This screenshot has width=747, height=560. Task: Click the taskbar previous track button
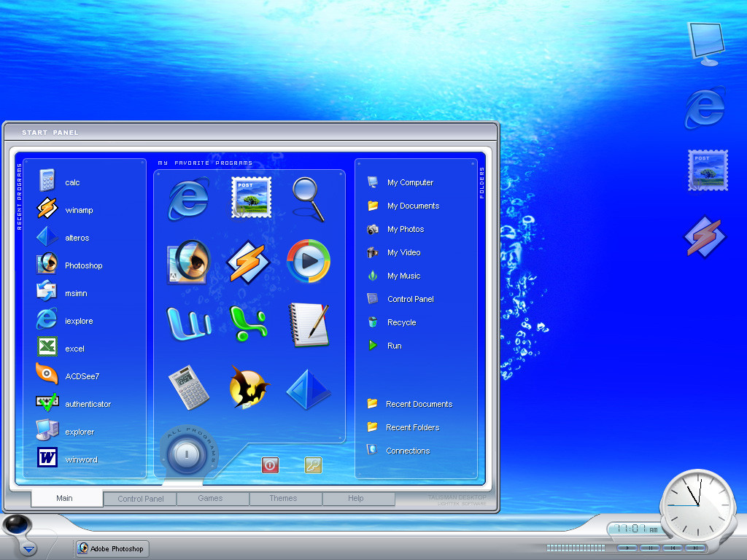[672, 548]
